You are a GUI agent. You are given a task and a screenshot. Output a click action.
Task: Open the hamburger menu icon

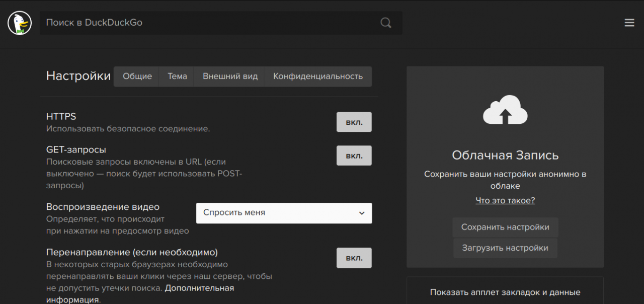coord(629,23)
